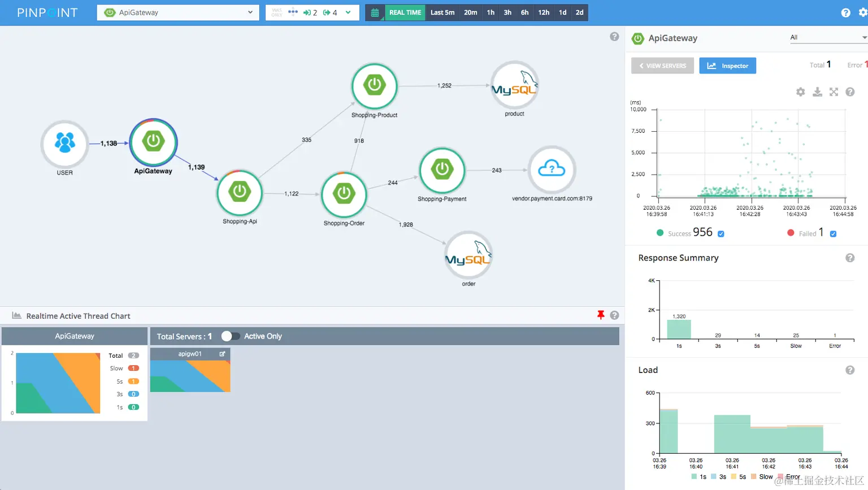Select the USER node icon
The width and height of the screenshot is (868, 490).
(64, 144)
